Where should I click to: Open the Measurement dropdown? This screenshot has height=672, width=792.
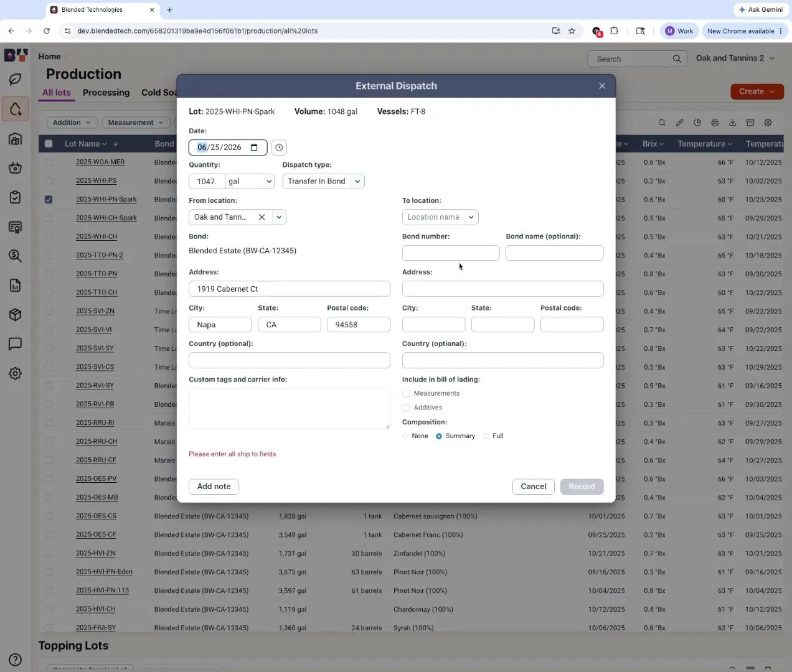(x=136, y=123)
